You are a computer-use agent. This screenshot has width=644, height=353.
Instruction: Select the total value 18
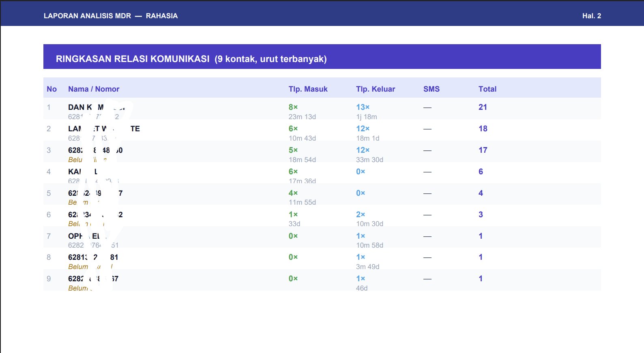(483, 129)
